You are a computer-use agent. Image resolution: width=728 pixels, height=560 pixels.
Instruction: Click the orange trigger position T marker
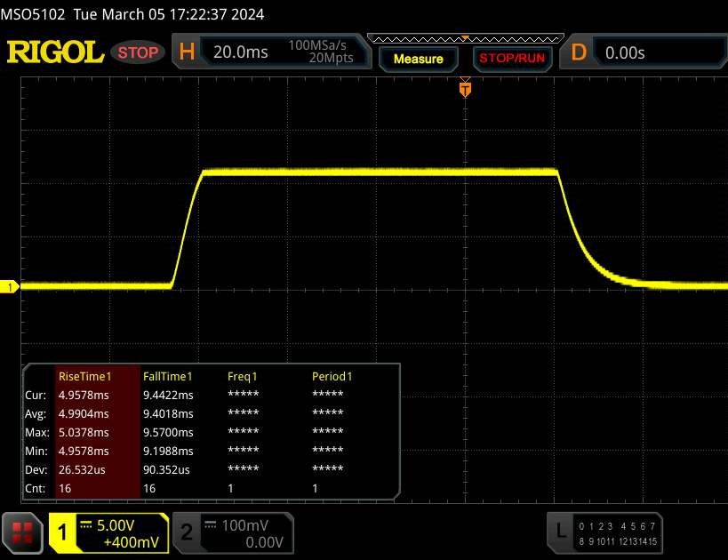pyautogui.click(x=465, y=88)
